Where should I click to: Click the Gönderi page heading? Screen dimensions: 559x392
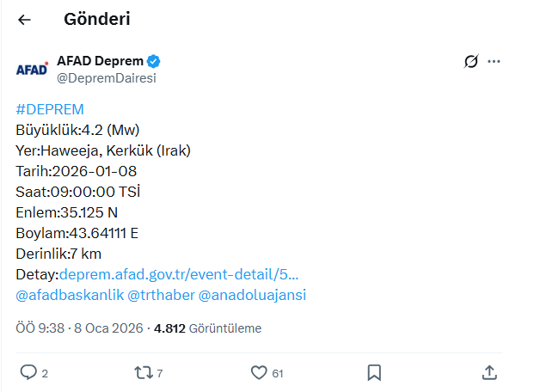pos(97,20)
